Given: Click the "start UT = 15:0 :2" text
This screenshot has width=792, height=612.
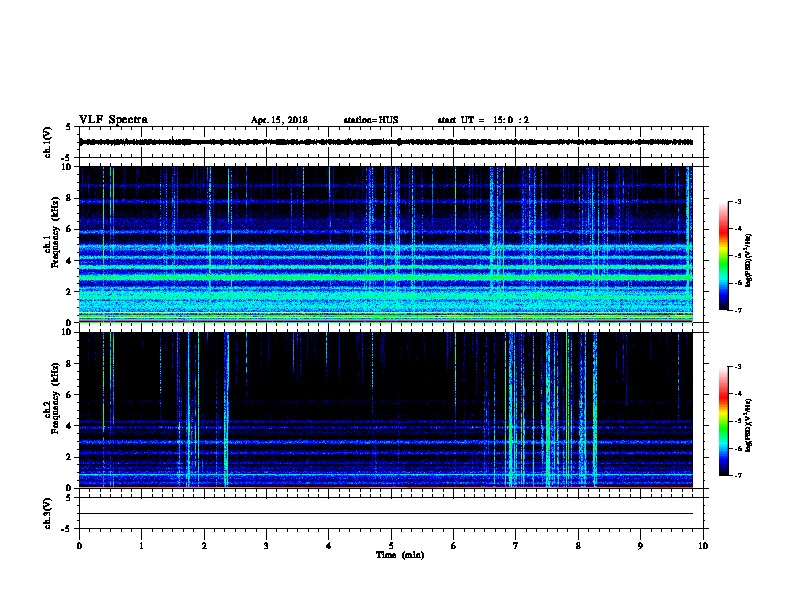Looking at the screenshot, I should [x=483, y=120].
